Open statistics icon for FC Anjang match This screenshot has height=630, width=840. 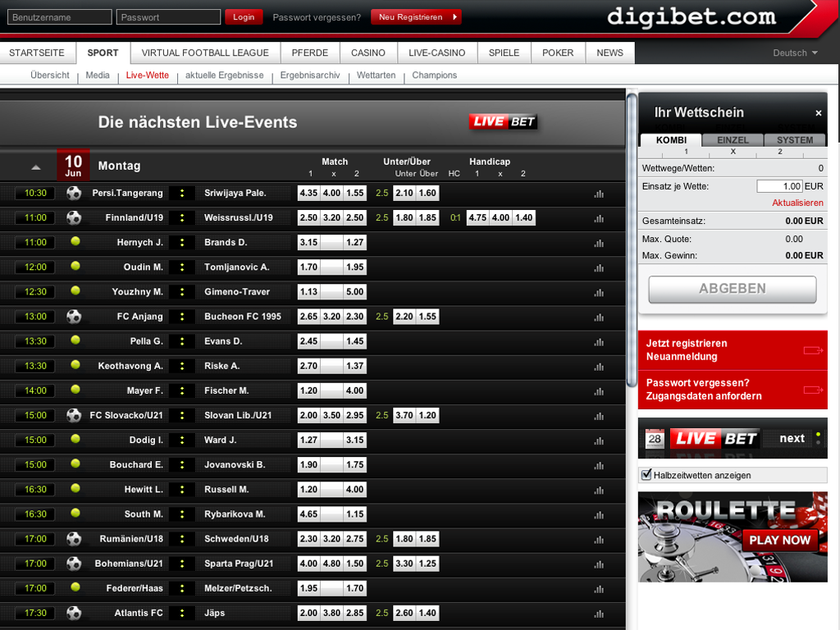[x=599, y=317]
